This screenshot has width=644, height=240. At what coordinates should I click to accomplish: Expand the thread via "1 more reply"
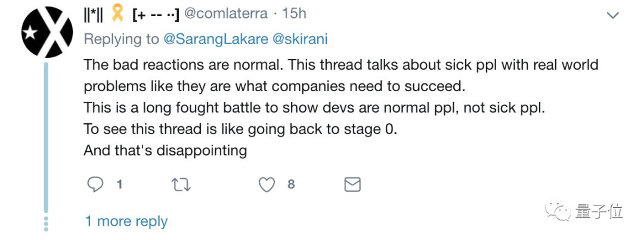126,222
